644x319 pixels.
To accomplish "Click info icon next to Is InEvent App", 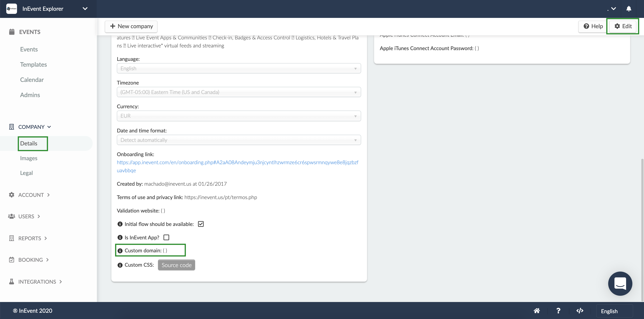I will point(120,238).
